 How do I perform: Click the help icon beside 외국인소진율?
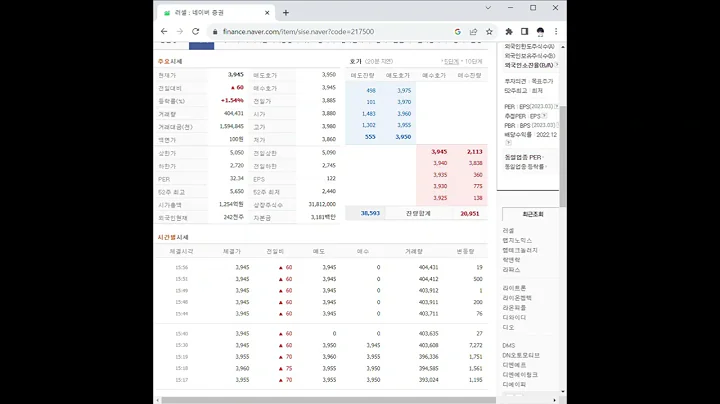click(x=557, y=65)
